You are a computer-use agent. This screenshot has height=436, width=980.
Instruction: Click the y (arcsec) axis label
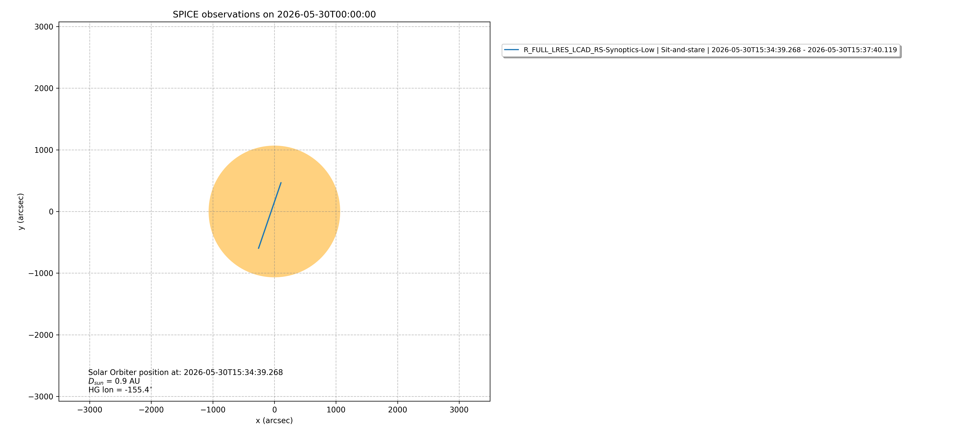pos(21,211)
